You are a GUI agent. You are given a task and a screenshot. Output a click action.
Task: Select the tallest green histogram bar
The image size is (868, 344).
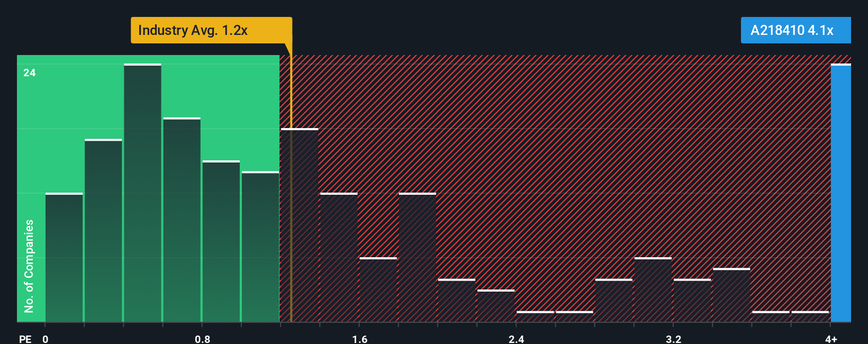tap(143, 193)
